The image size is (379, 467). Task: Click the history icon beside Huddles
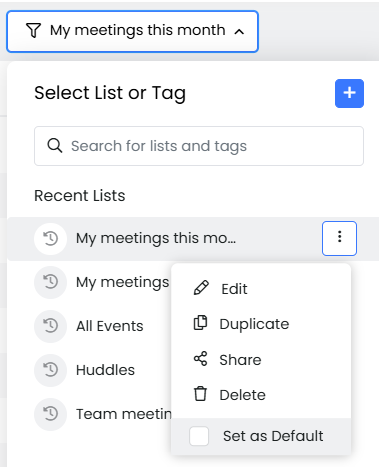coord(51,370)
